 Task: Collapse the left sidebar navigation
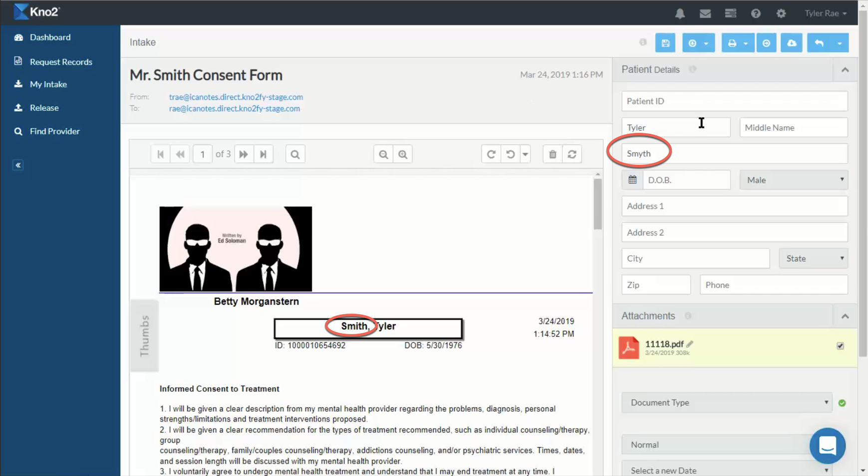pyautogui.click(x=18, y=165)
